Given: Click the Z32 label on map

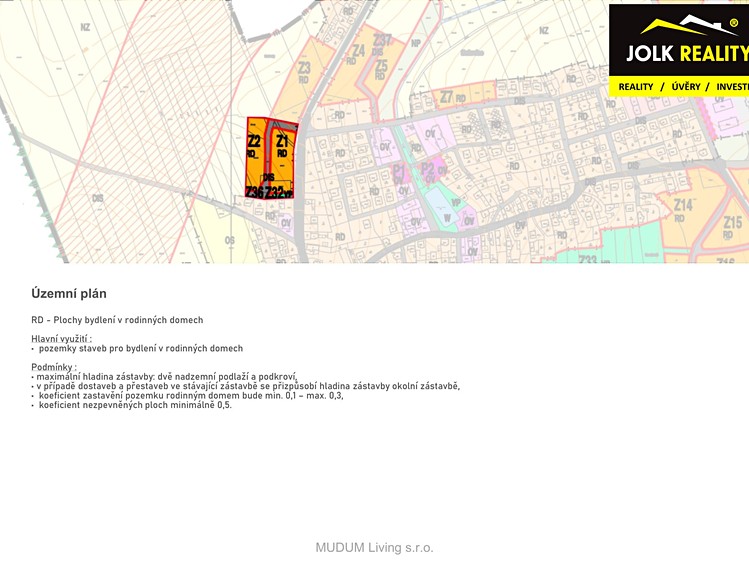Looking at the screenshot, I should [275, 192].
